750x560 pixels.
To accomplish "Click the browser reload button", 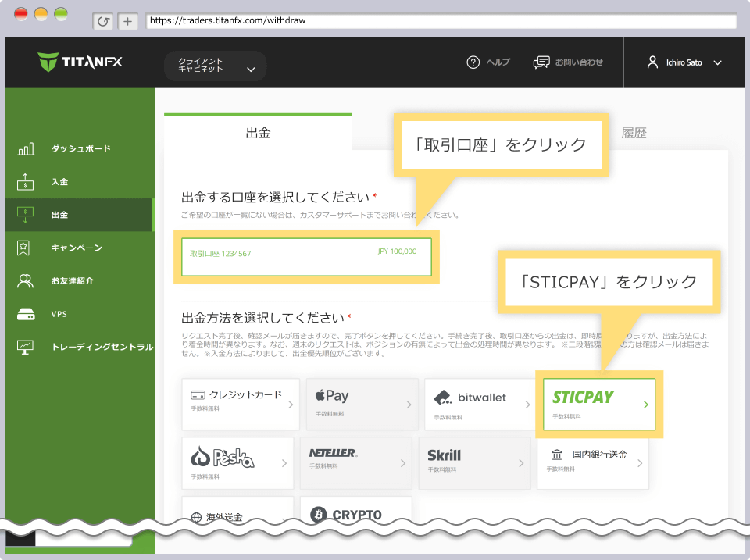I will (103, 21).
